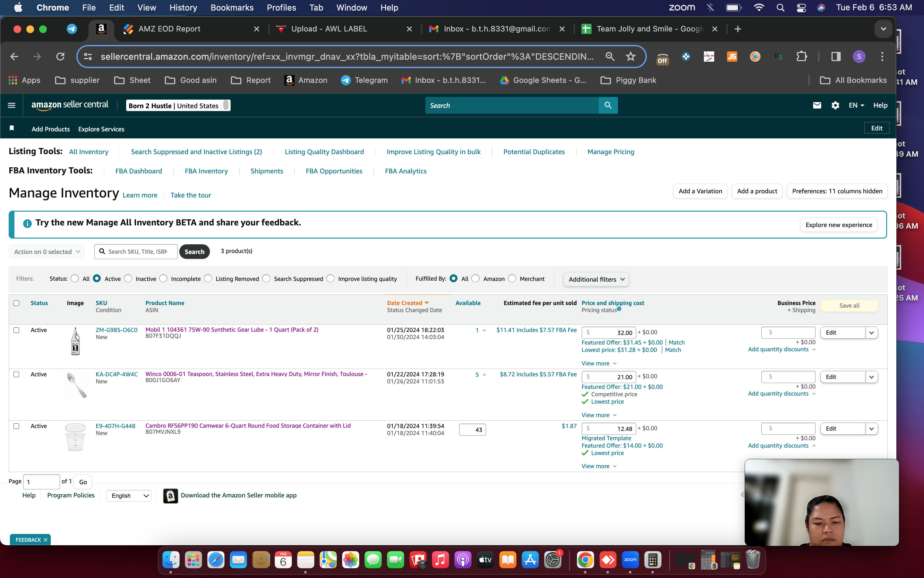
Task: Select checkbox for Cambro Food Storage Container row
Action: [16, 426]
